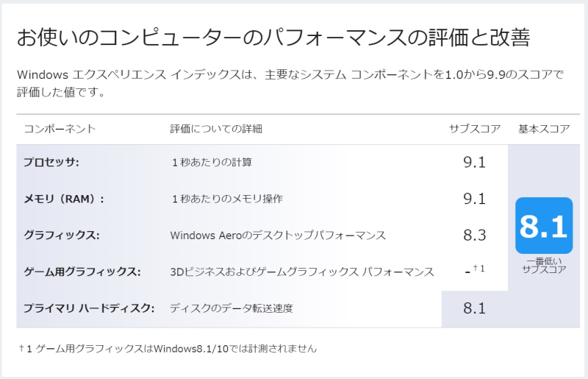Click the 評価についての詳細 column header
Screen dimensions: 588x379
coord(216,129)
